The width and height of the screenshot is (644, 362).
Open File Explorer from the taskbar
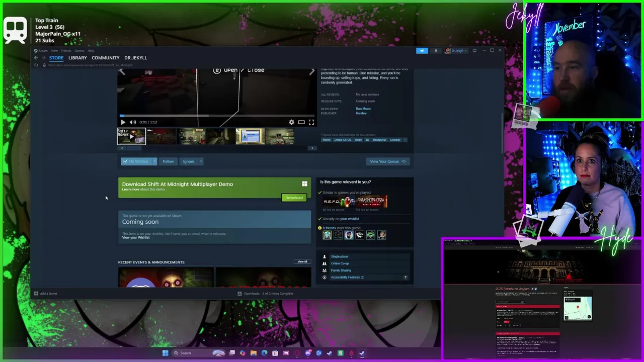pos(254,353)
